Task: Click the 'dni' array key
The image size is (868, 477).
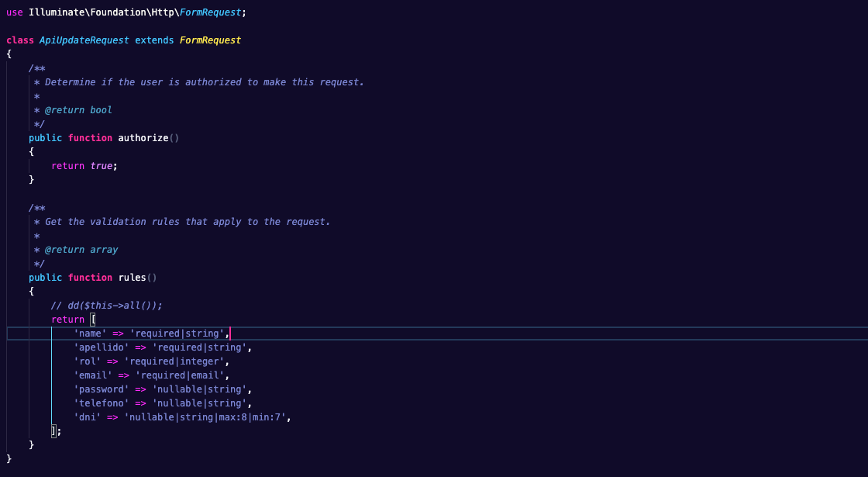Action: pyautogui.click(x=87, y=417)
